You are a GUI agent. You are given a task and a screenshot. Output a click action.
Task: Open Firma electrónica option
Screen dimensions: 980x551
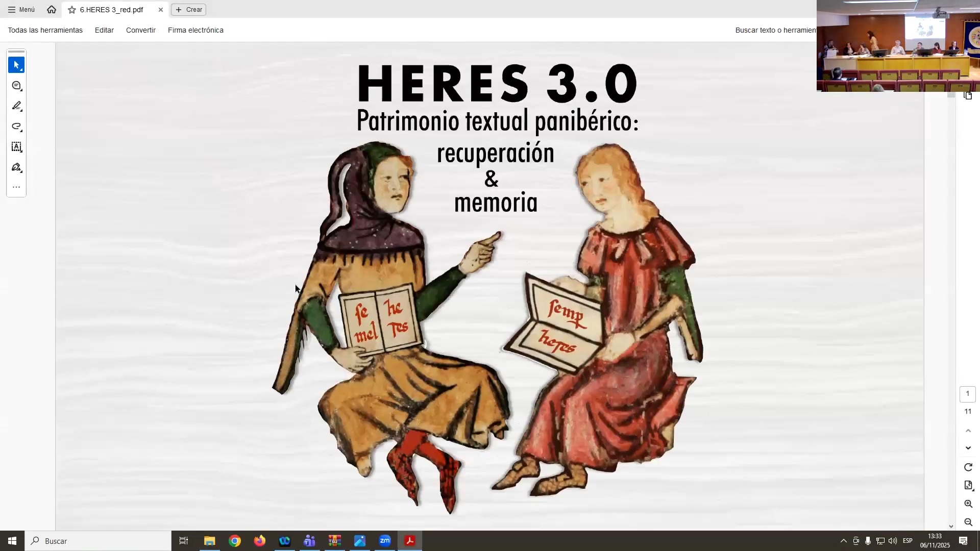pyautogui.click(x=195, y=30)
